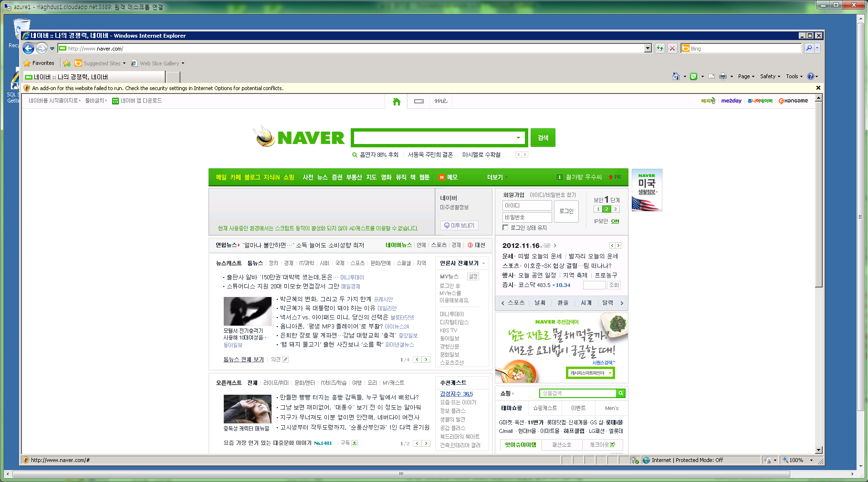Select the 이벤트 shopping tab

pyautogui.click(x=578, y=408)
